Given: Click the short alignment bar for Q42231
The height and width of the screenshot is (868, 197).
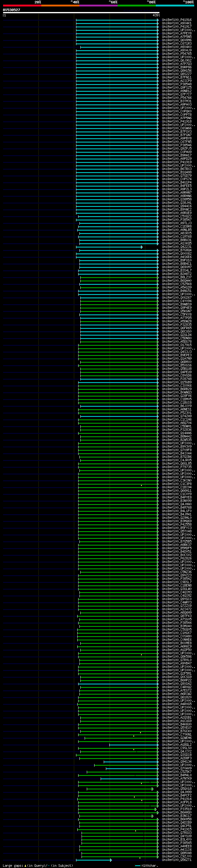Looking at the screenshot, I should [x=109, y=247].
